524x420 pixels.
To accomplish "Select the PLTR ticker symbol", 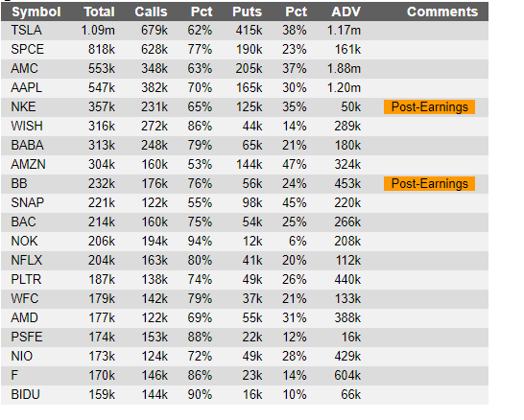I will coord(26,279).
